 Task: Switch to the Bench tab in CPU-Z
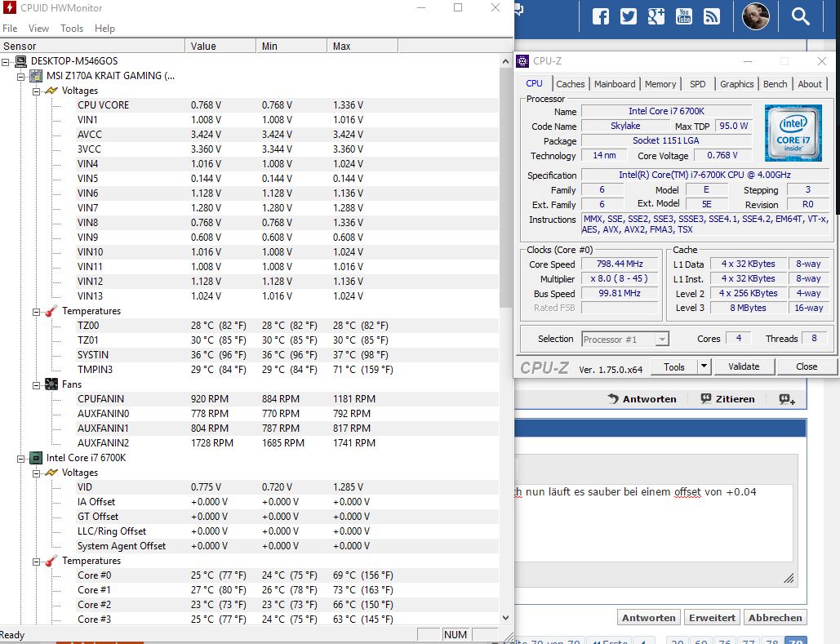click(x=775, y=84)
